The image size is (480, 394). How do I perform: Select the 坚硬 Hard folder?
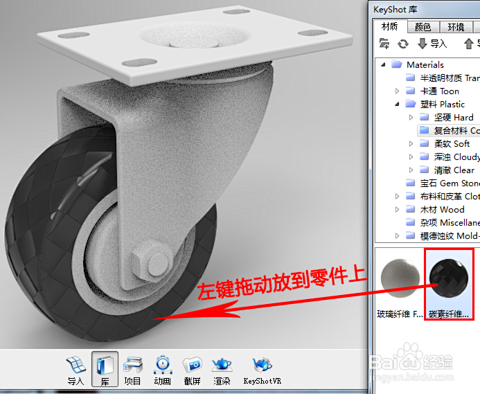point(446,117)
